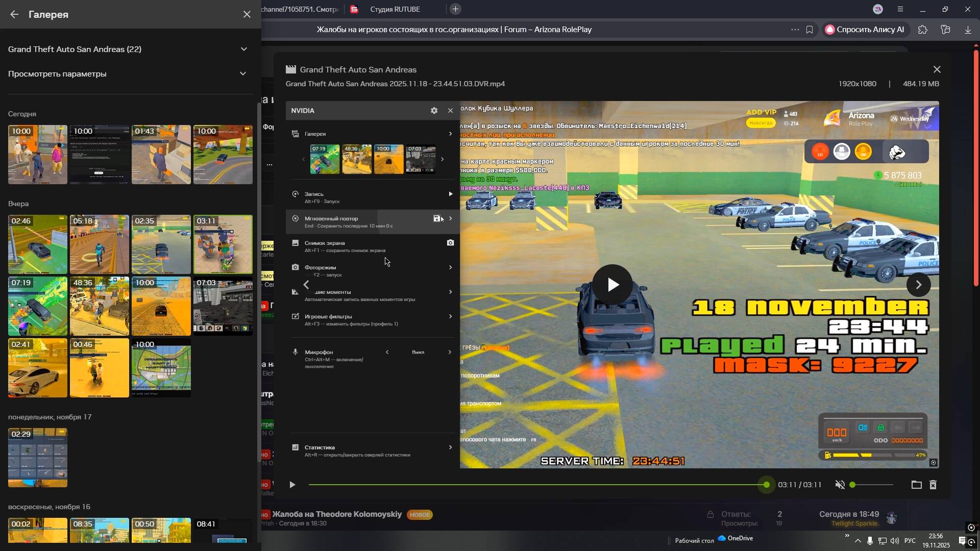Delete the current video with the trash icon
Image resolution: width=980 pixels, height=551 pixels.
tap(933, 485)
